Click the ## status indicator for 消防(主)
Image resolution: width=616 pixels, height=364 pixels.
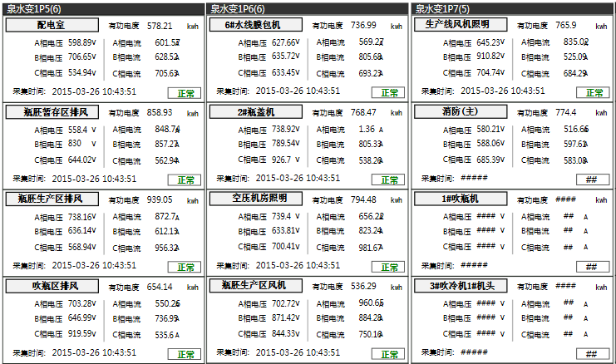tap(591, 180)
